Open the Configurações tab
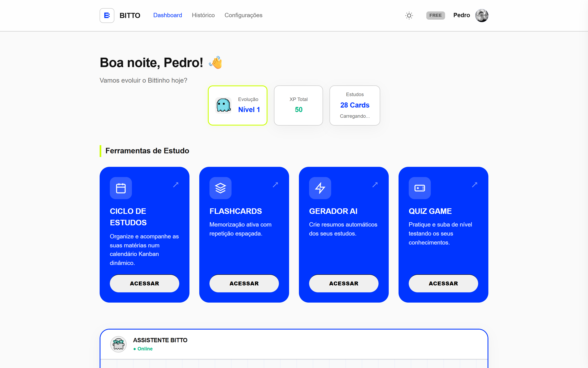Viewport: 588px width, 368px height. [243, 15]
